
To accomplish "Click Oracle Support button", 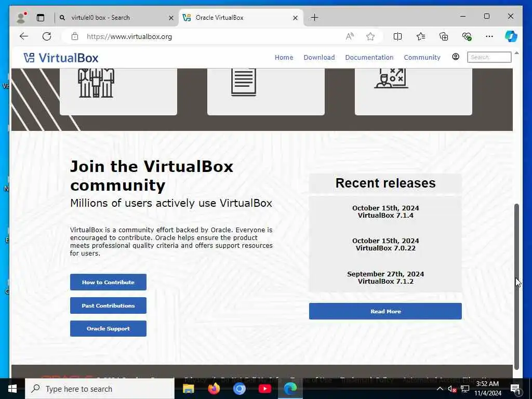I will pos(108,328).
